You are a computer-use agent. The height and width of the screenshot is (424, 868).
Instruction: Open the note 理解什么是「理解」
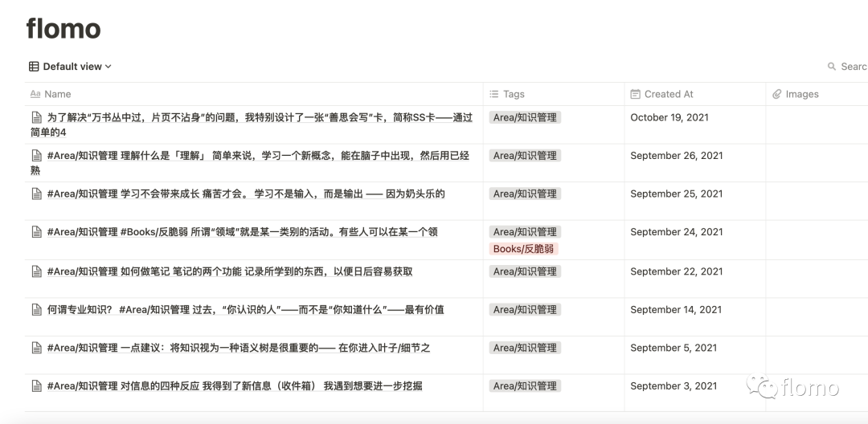[x=250, y=162]
